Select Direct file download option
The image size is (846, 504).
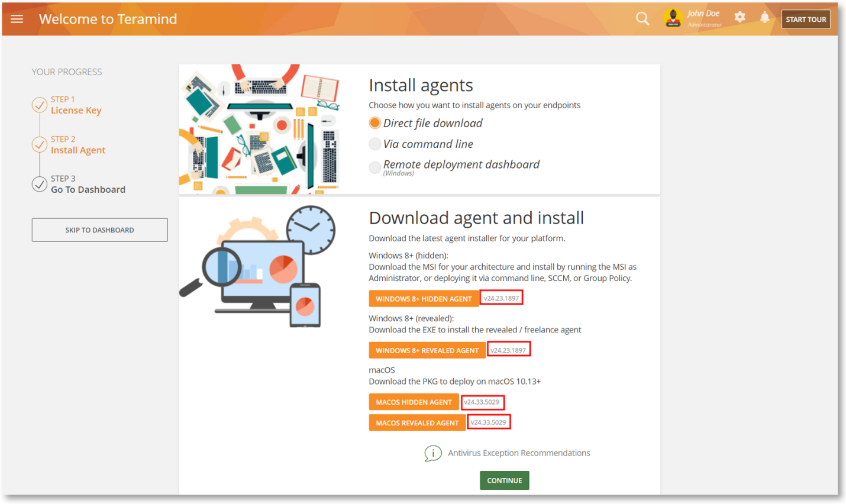pyautogui.click(x=374, y=123)
